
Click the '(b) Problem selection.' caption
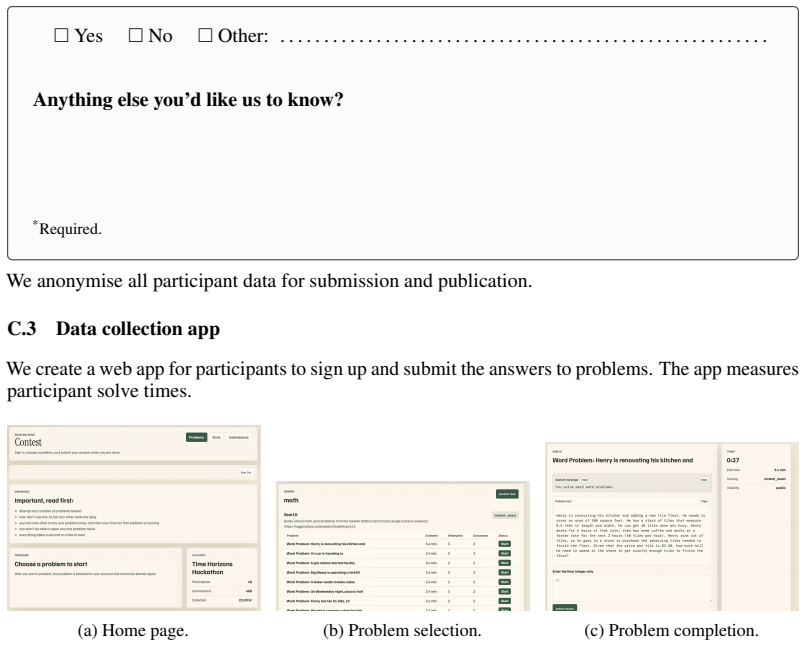(x=402, y=631)
